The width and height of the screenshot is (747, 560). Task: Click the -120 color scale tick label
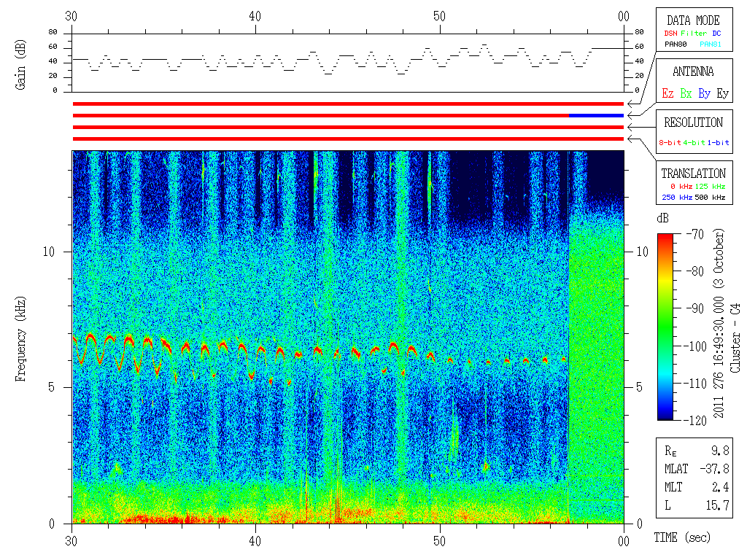tap(697, 421)
